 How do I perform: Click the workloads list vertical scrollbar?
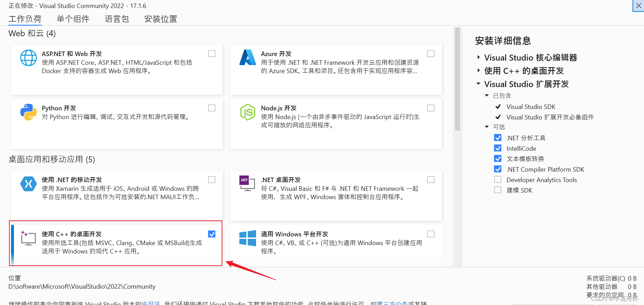[457, 79]
